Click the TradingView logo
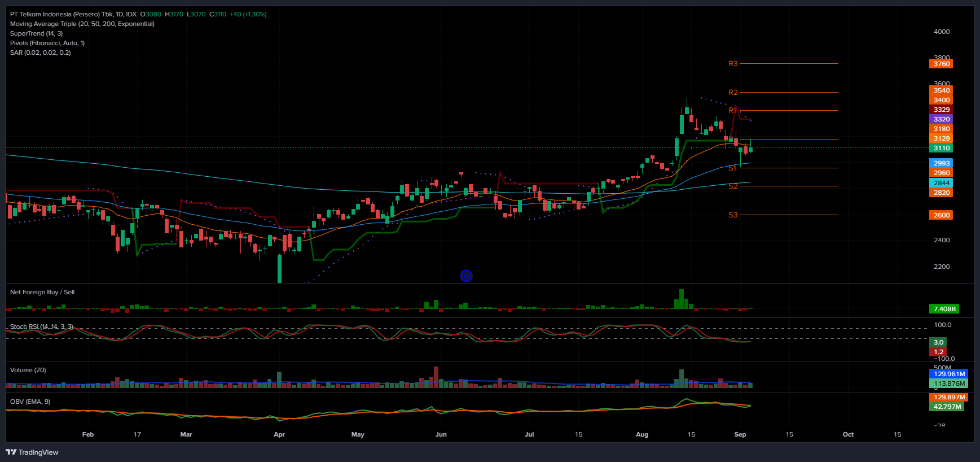Screen dimensions: 980x462 click(x=32, y=452)
